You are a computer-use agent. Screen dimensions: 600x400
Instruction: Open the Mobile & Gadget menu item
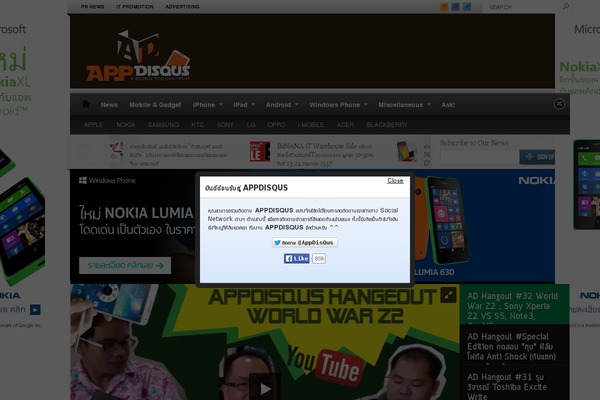click(155, 104)
